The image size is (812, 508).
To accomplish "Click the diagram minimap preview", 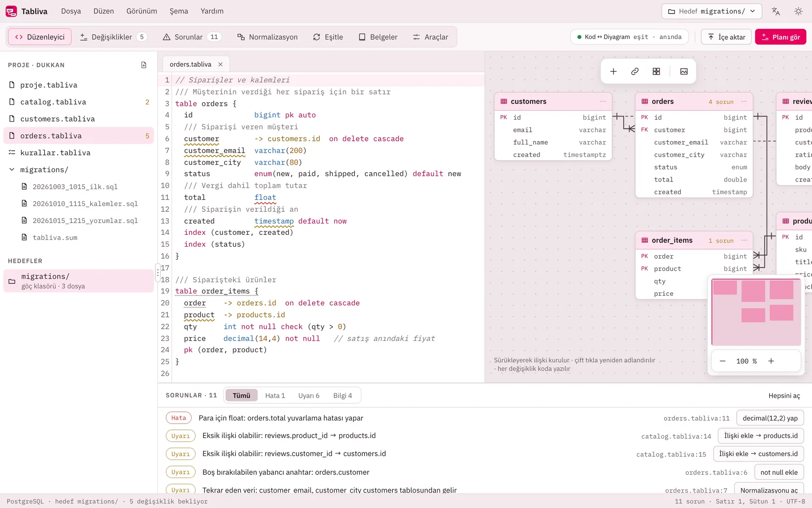I will point(756,312).
